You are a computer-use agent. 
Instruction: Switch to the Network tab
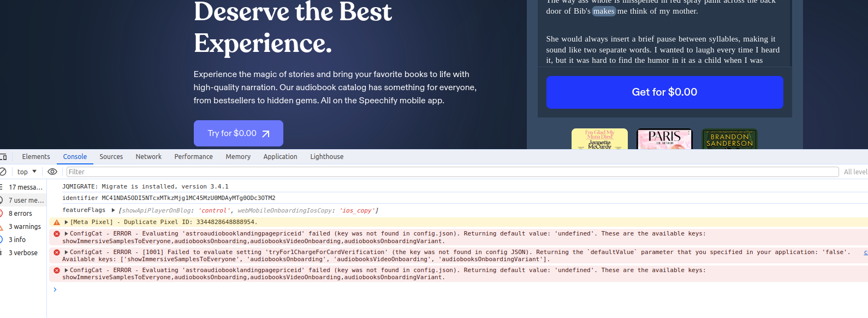[148, 157]
